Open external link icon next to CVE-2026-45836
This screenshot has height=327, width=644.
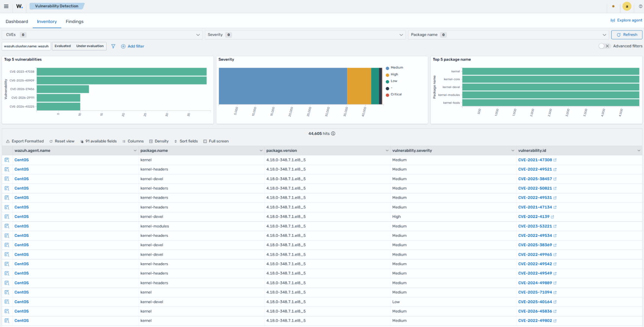point(555,312)
